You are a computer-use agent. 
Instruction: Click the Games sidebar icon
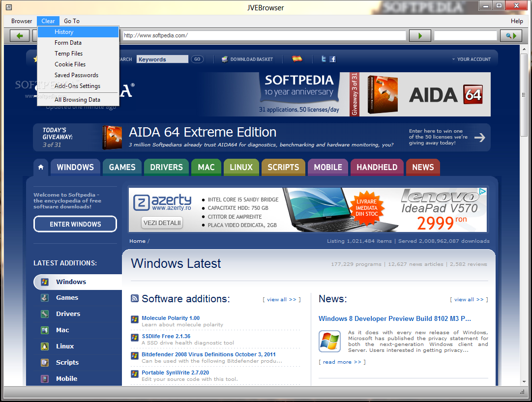(x=44, y=298)
